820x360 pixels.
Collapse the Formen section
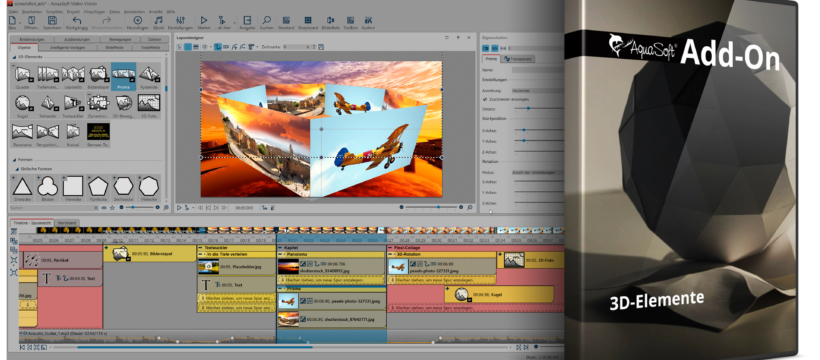point(14,160)
